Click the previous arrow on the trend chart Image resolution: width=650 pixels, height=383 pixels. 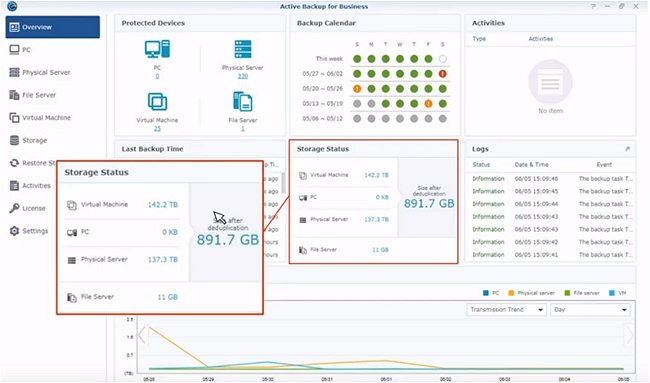[142, 335]
